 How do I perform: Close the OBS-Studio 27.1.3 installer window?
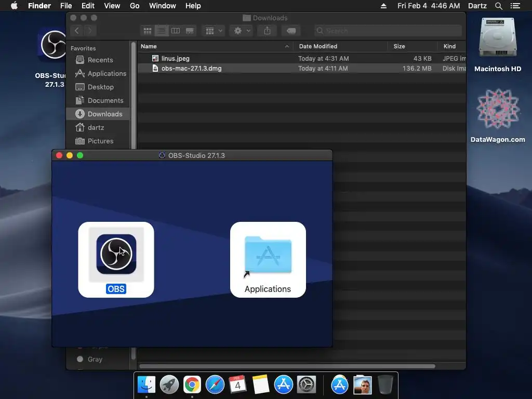click(x=59, y=155)
